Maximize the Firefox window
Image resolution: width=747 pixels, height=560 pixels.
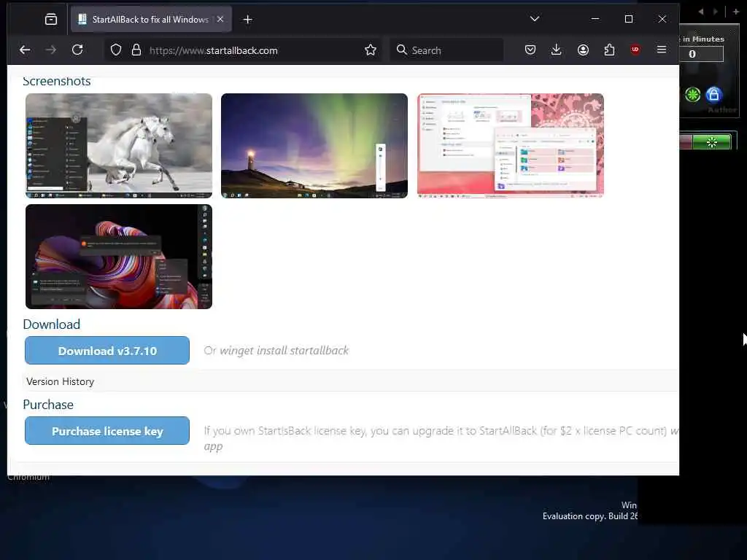coord(629,19)
